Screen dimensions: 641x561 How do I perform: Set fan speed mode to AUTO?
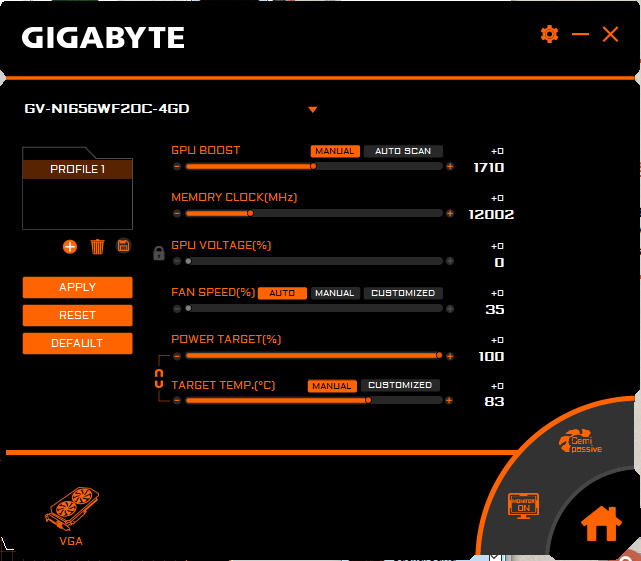(x=282, y=293)
